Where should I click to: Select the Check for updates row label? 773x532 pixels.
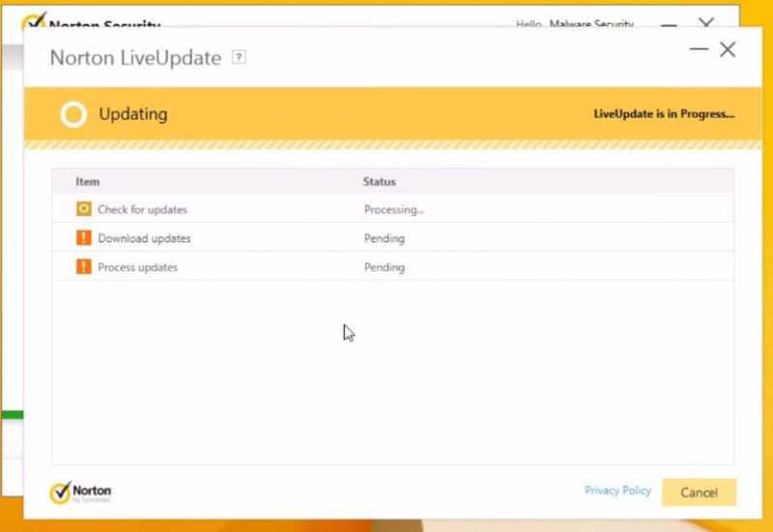[x=142, y=210]
